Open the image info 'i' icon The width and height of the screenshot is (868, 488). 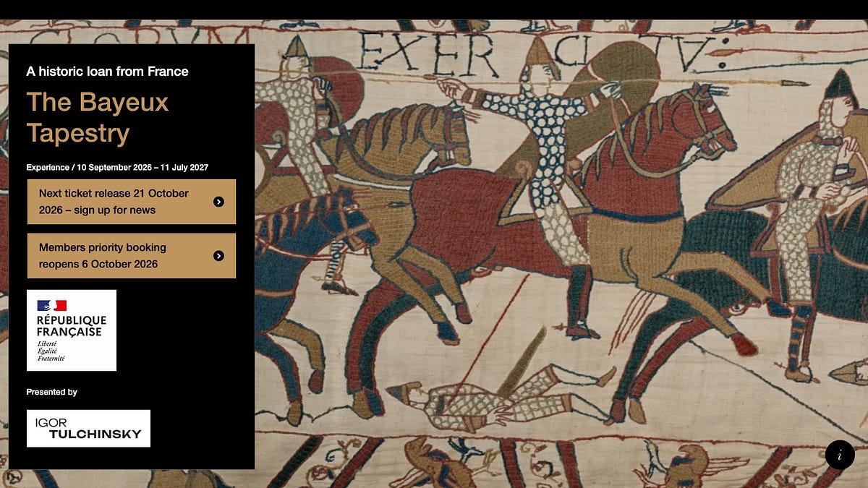pyautogui.click(x=840, y=455)
